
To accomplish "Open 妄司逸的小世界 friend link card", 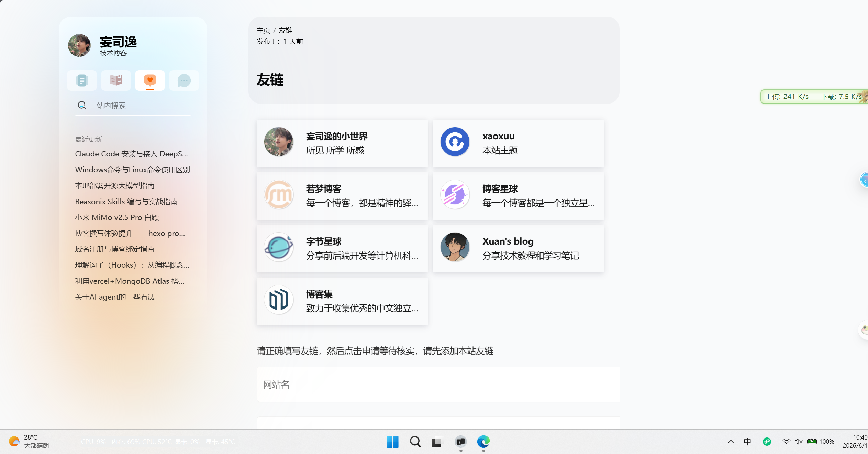I will [x=342, y=143].
